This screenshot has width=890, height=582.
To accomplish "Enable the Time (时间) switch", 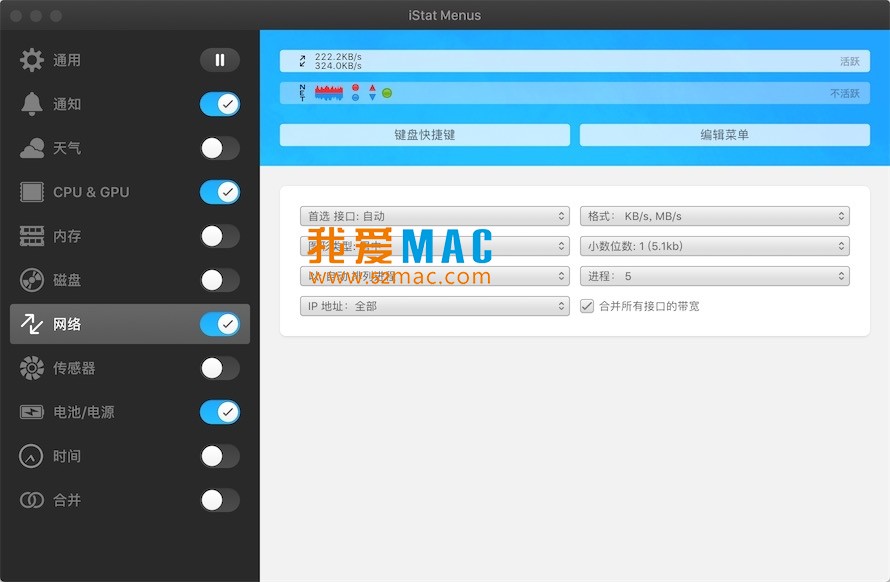I will [x=220, y=456].
